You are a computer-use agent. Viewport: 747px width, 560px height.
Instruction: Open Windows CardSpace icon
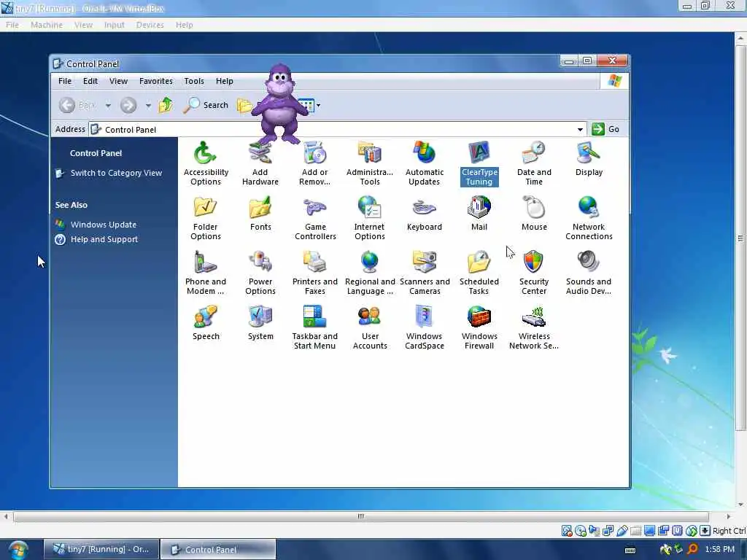click(424, 327)
